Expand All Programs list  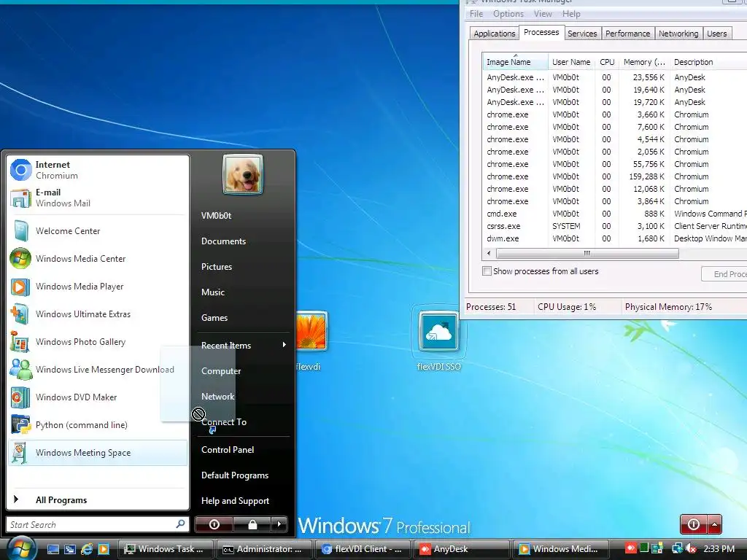tap(98, 499)
